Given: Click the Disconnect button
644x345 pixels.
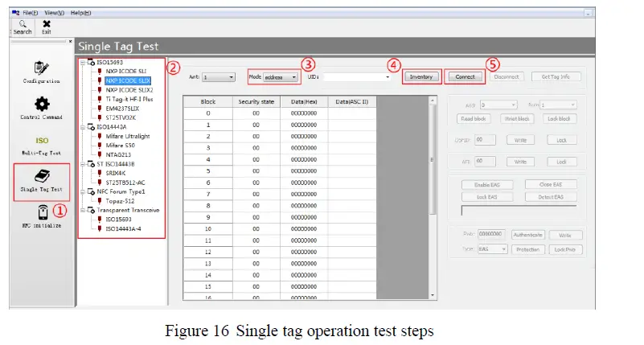Looking at the screenshot, I should (x=507, y=77).
